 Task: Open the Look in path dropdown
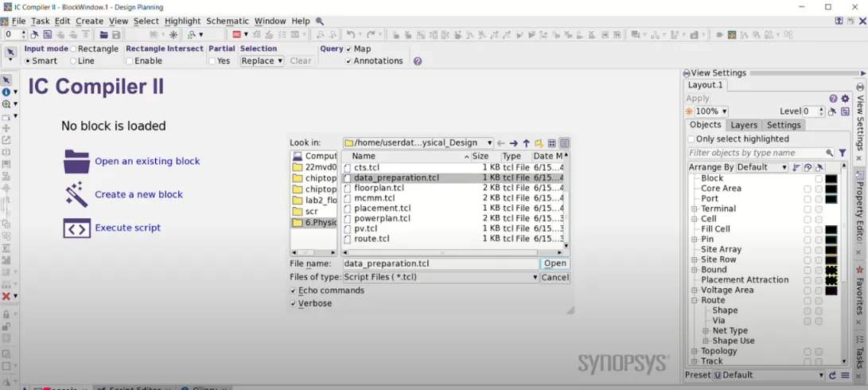tap(418, 143)
